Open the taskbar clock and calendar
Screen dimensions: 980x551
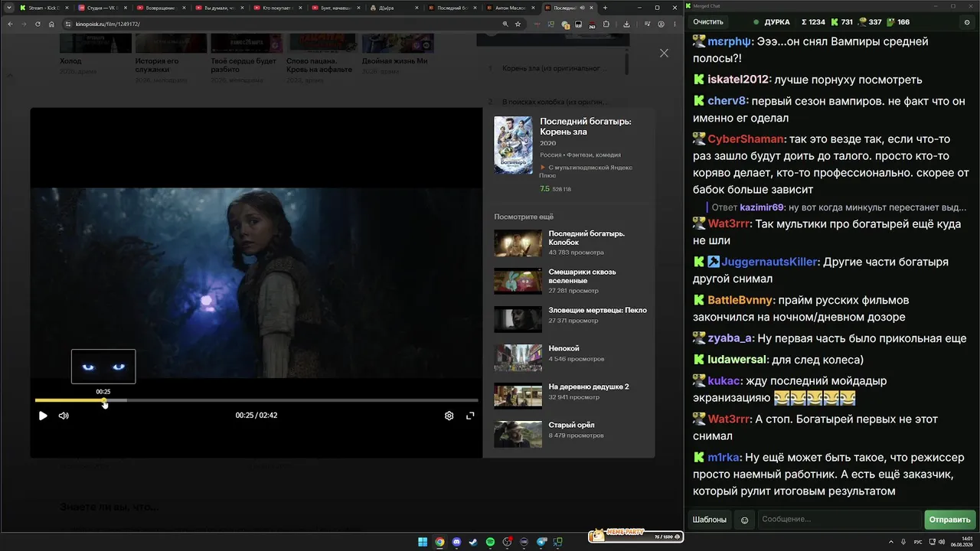[x=963, y=543]
